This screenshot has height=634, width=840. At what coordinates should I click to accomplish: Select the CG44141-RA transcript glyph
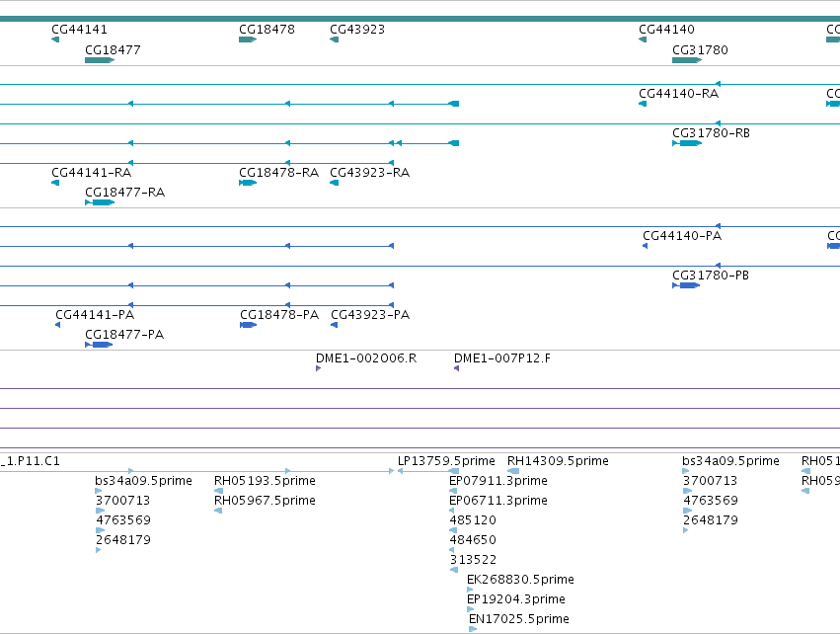coord(55,183)
